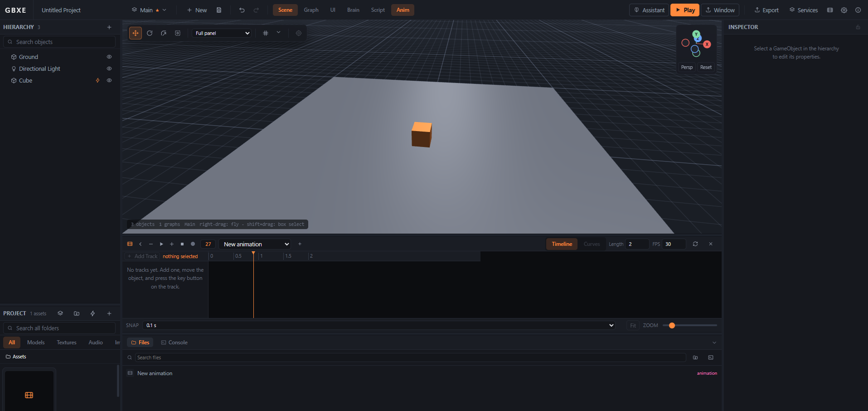Click the focus target icon in viewport toolbar

(x=299, y=33)
